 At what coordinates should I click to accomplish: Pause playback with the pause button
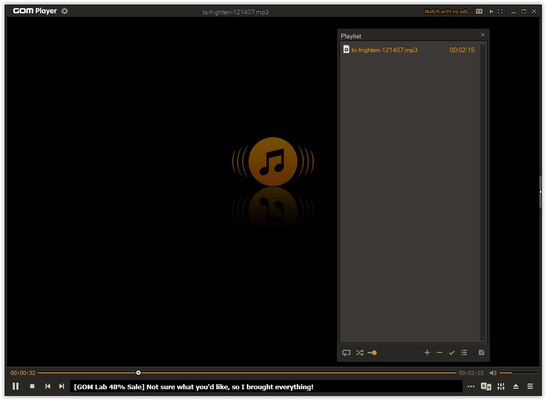[16, 386]
